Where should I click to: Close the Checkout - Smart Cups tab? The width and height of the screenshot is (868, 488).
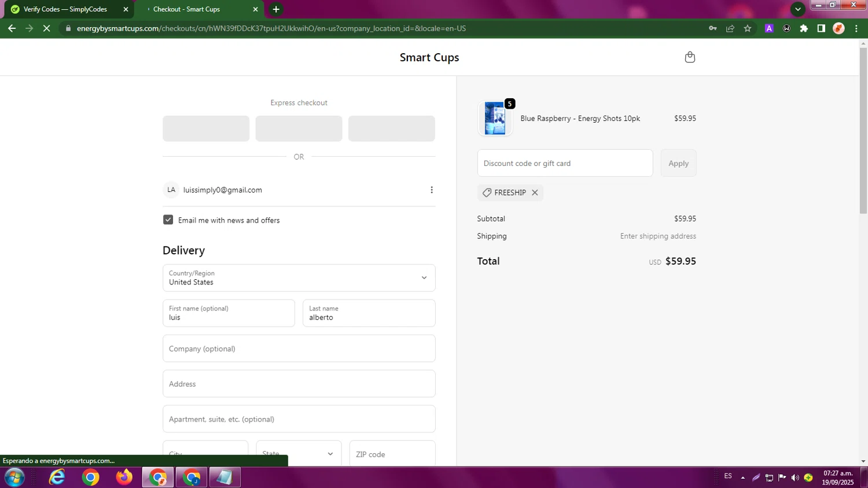(x=255, y=9)
